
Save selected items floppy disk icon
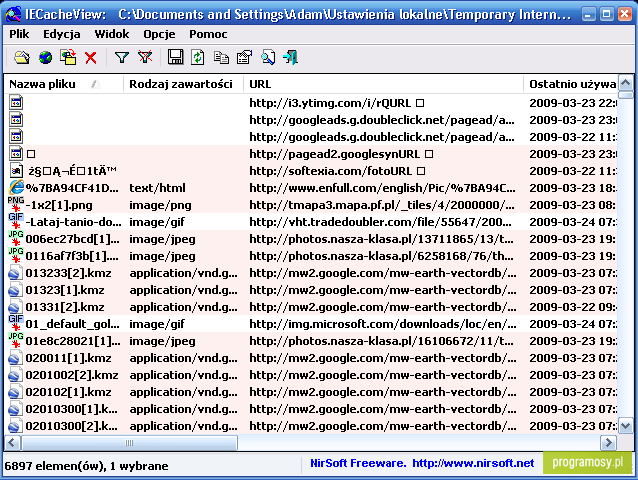coord(175,57)
